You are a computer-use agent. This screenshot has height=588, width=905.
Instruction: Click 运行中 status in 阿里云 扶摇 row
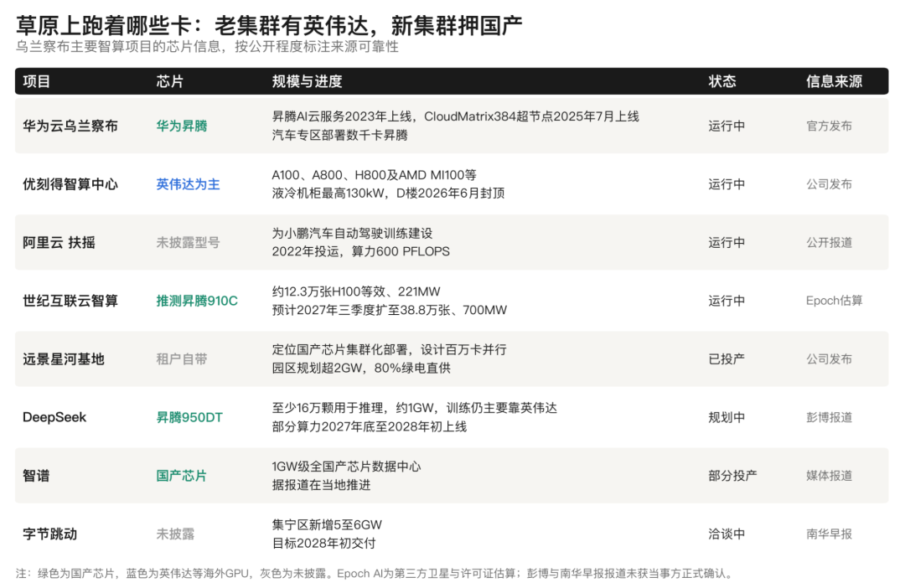pyautogui.click(x=727, y=242)
